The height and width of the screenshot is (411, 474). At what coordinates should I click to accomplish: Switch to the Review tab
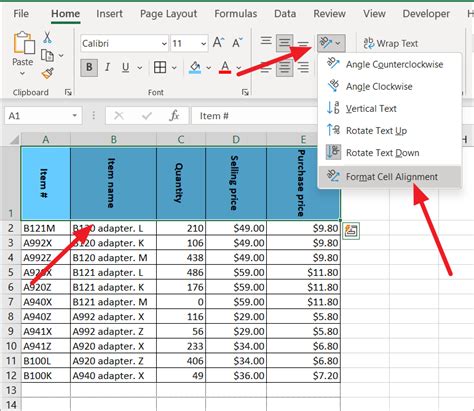coord(329,14)
